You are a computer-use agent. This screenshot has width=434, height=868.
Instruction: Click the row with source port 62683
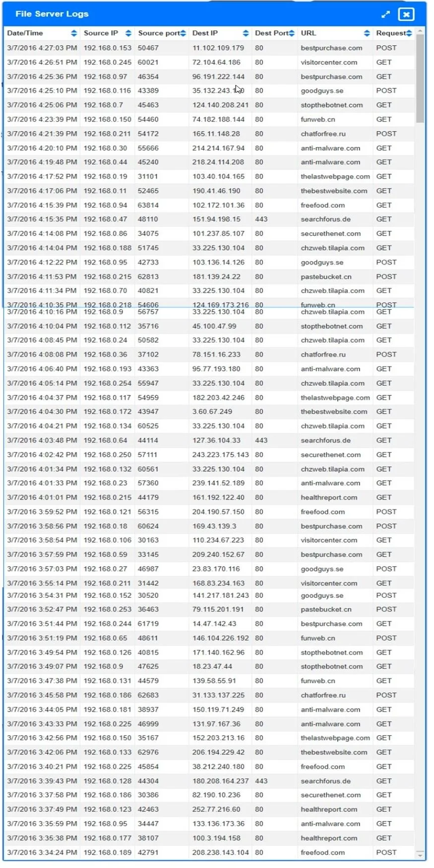[209, 695]
